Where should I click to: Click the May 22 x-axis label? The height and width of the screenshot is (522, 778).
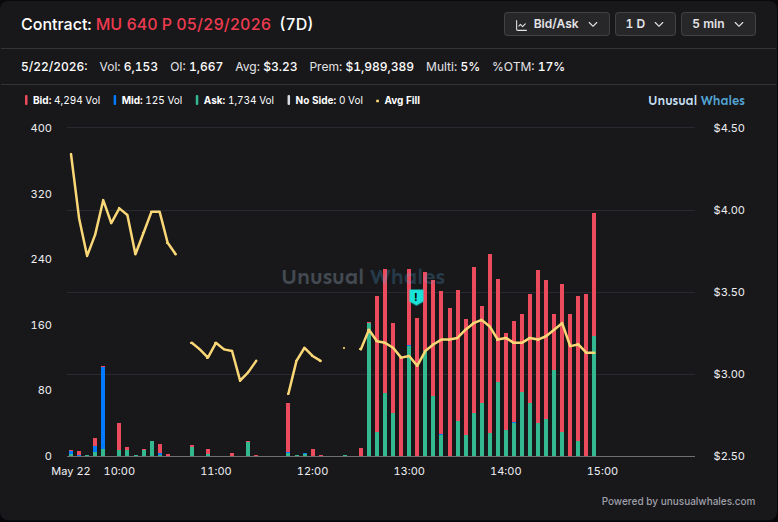coord(71,471)
